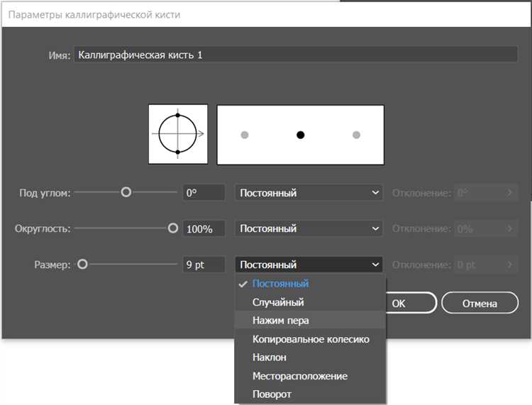Screen dimensions: 532x405
Task: Select Нажим пера option
Action: [x=280, y=321]
